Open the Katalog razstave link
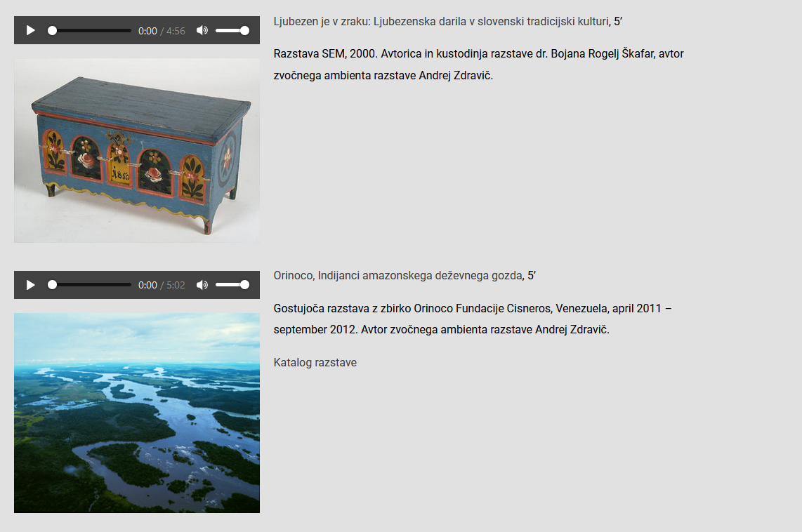Screen dimensions: 802x532 coord(315,363)
